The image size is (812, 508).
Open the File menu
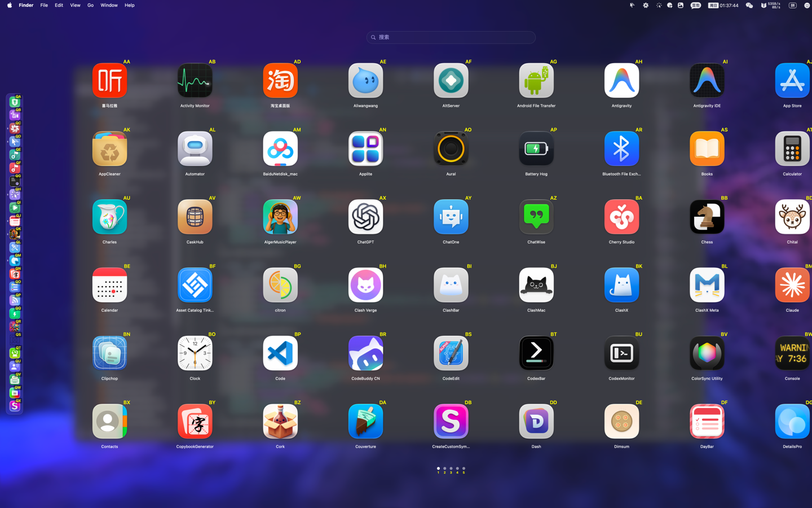(44, 5)
